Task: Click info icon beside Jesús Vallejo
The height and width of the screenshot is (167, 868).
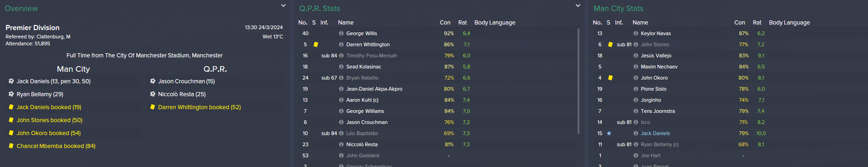Action: click(x=636, y=56)
